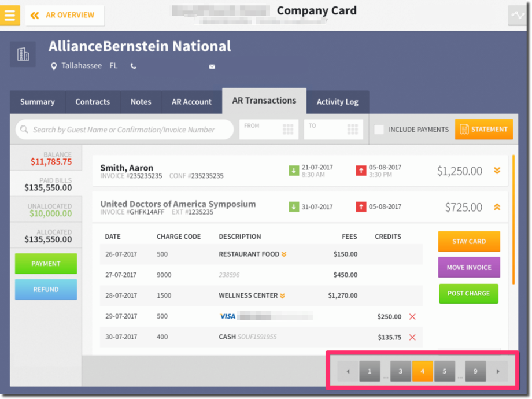Switch to the Summary tab
Screen dimensions: 532x399
(38, 102)
